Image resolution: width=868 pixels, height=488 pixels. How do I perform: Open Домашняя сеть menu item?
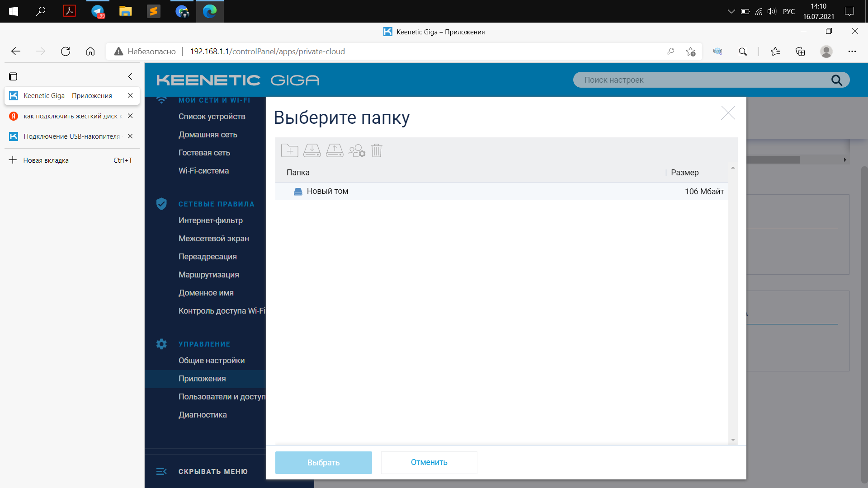[208, 135]
